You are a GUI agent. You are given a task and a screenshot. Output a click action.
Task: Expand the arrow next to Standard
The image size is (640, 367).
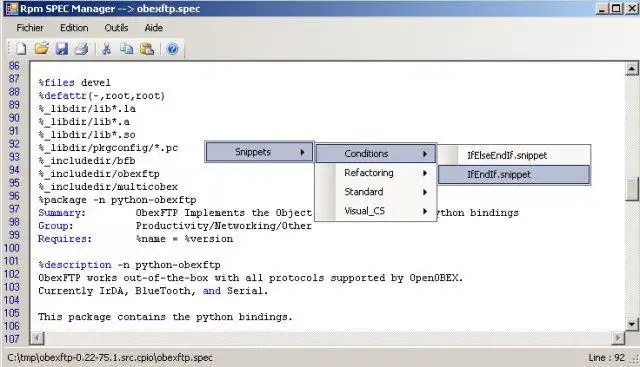(425, 192)
